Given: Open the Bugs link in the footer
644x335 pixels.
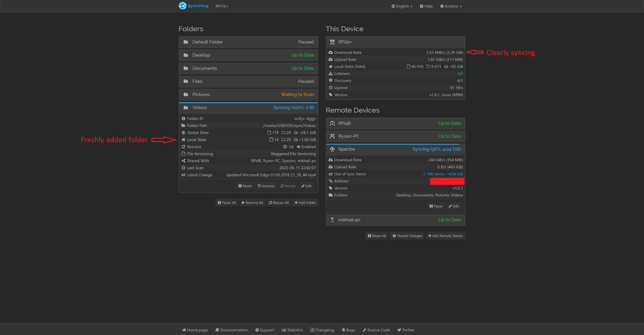Looking at the screenshot, I should click(348, 330).
